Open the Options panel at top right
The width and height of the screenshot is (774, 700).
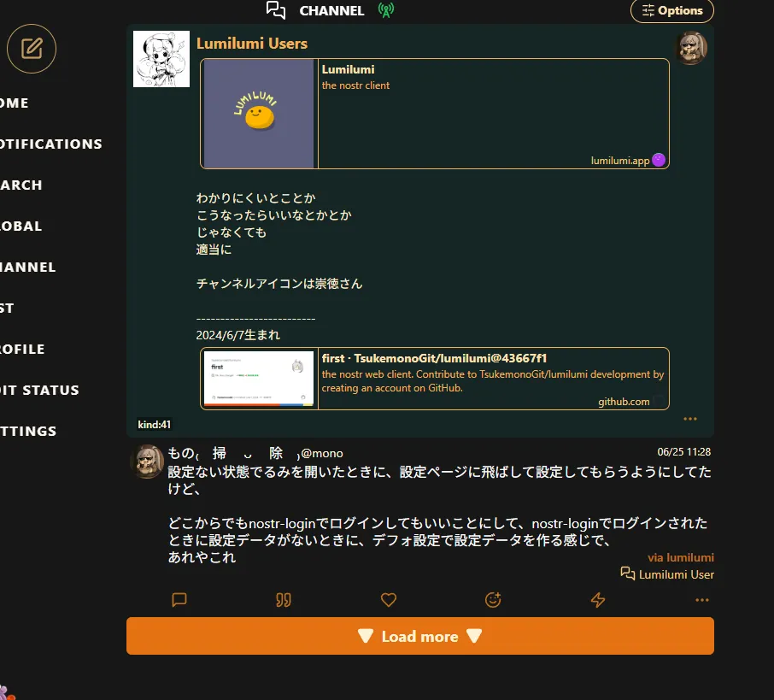(672, 12)
